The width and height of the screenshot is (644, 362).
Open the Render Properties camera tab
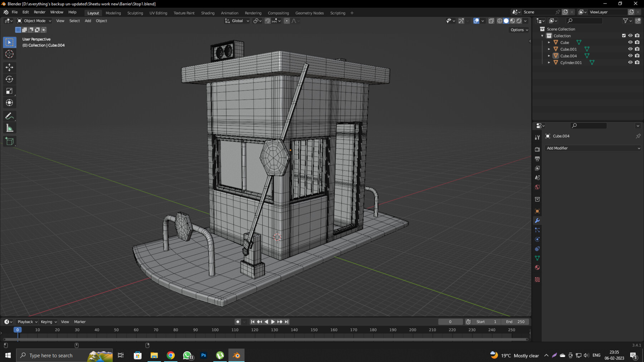537,149
